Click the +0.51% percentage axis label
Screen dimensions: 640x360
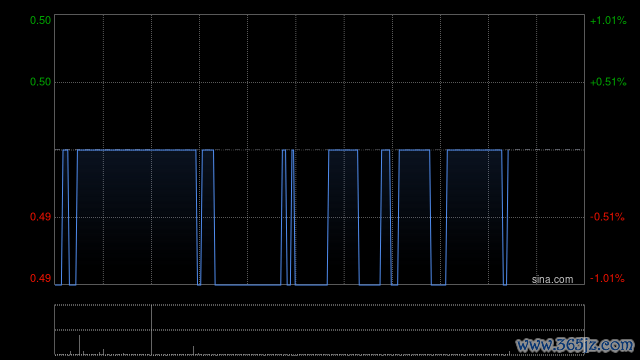coord(608,82)
